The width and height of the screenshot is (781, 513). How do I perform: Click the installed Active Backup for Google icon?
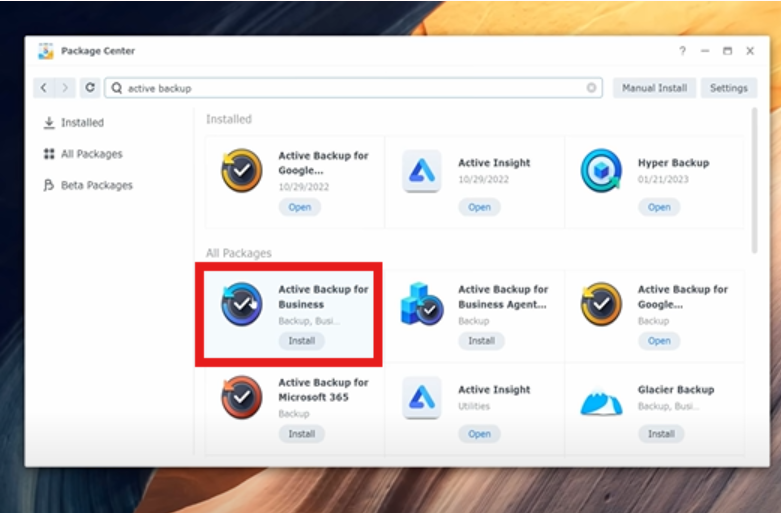tap(242, 170)
